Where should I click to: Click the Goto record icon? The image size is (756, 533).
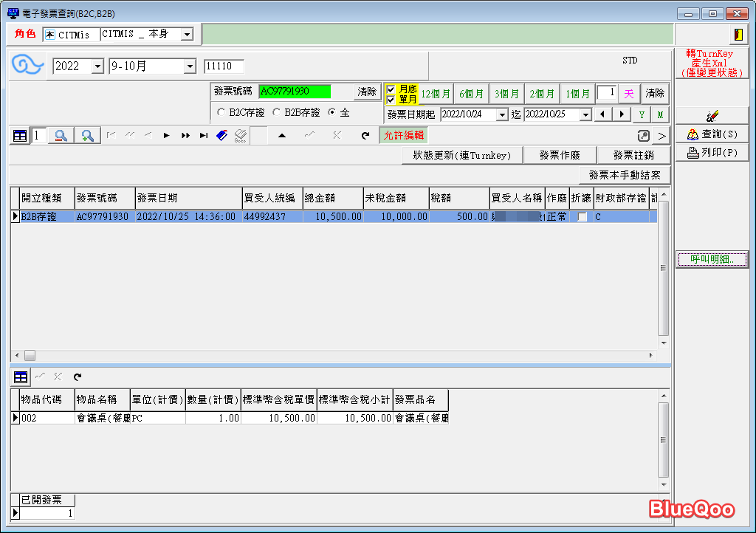pyautogui.click(x=240, y=135)
